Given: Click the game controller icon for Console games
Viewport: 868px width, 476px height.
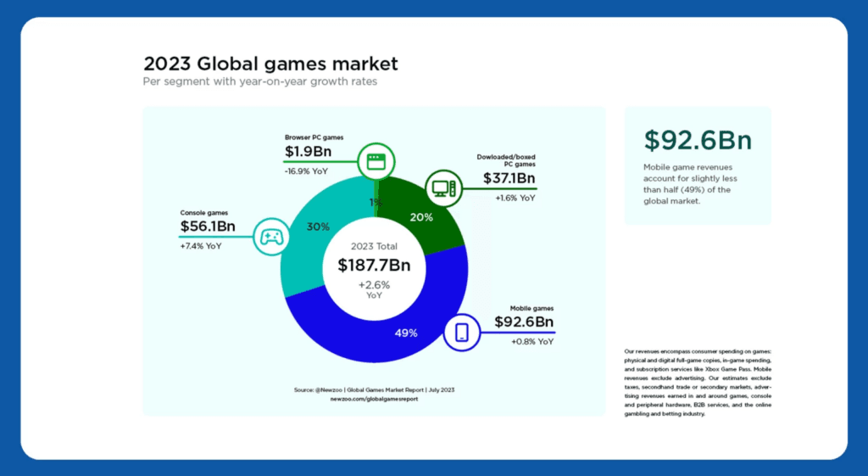Looking at the screenshot, I should click(x=273, y=236).
